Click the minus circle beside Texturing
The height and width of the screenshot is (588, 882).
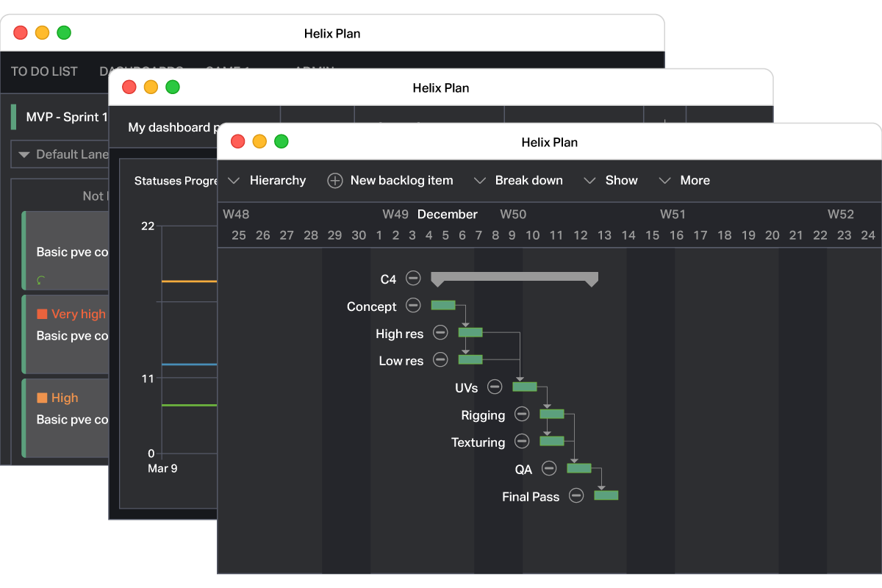522,442
